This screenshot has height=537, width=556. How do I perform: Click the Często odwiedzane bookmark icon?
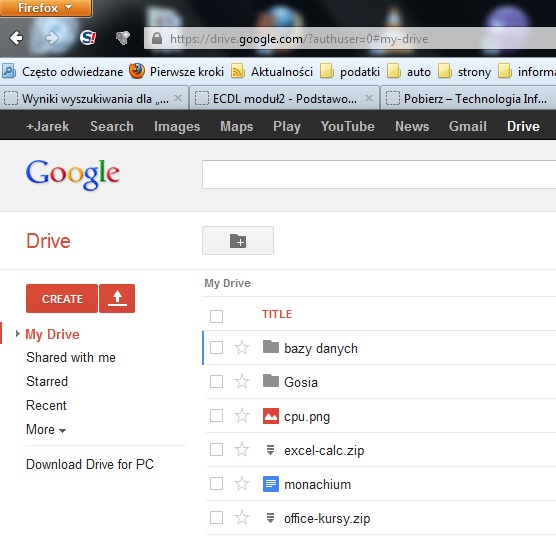point(9,71)
